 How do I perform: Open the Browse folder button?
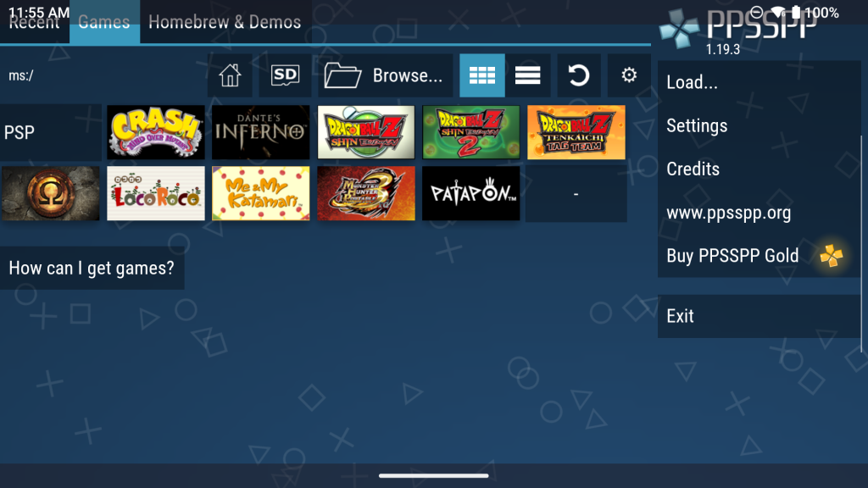[x=386, y=75]
